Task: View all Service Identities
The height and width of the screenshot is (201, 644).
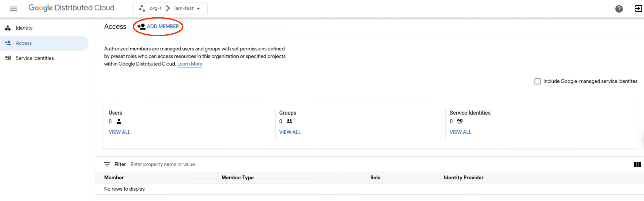Action: click(460, 132)
